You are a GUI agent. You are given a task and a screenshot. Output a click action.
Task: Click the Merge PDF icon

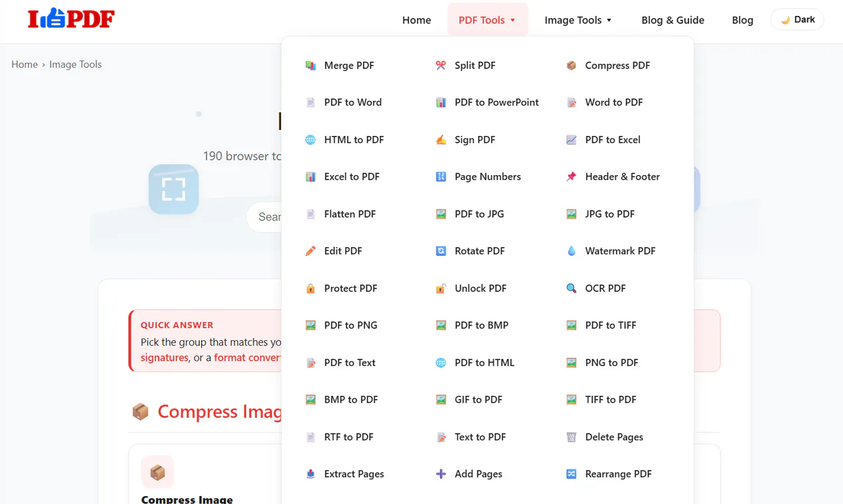(310, 66)
